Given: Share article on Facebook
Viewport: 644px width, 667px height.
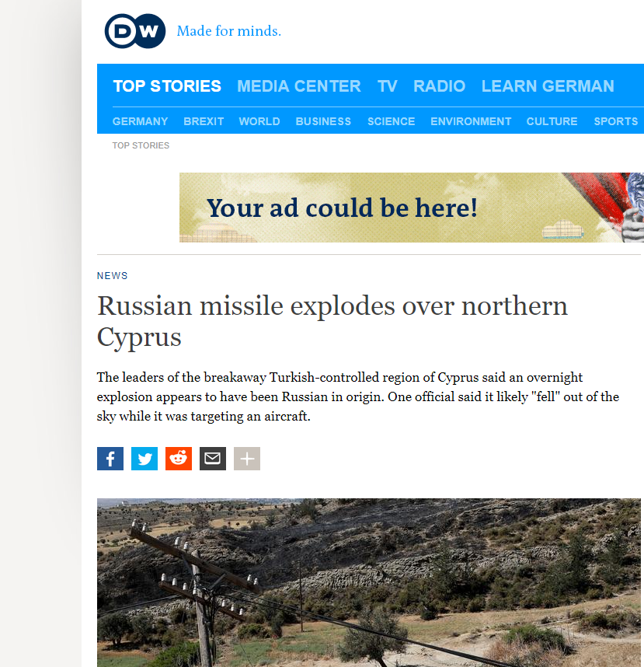Looking at the screenshot, I should coord(110,459).
